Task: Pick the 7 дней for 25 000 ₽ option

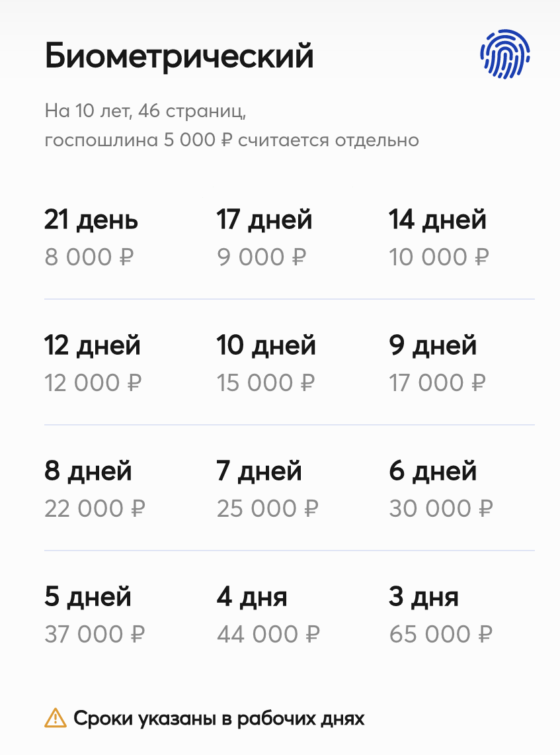Action: [268, 489]
